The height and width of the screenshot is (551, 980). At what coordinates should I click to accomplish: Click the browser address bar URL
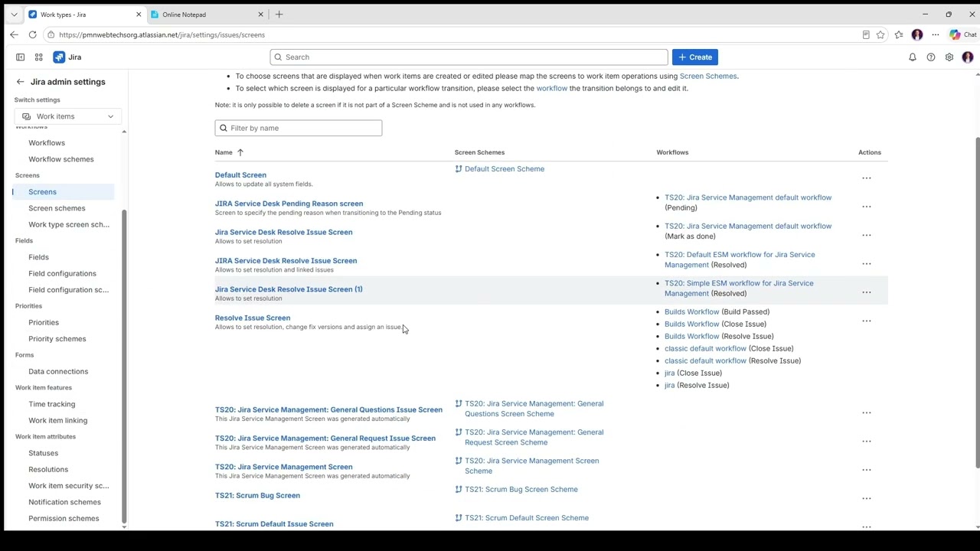tap(162, 34)
